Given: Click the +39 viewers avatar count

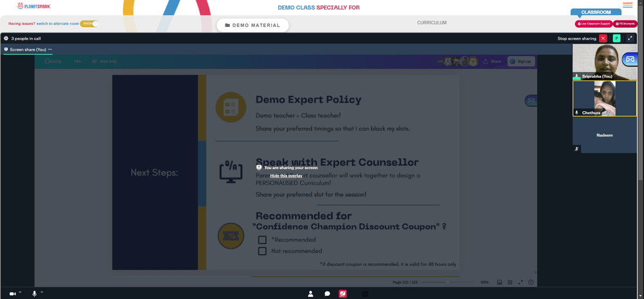Looking at the screenshot, I should (439, 62).
